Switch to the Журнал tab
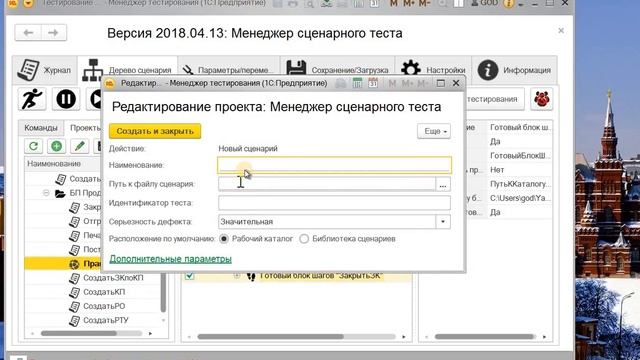The image size is (640, 360). (44, 70)
